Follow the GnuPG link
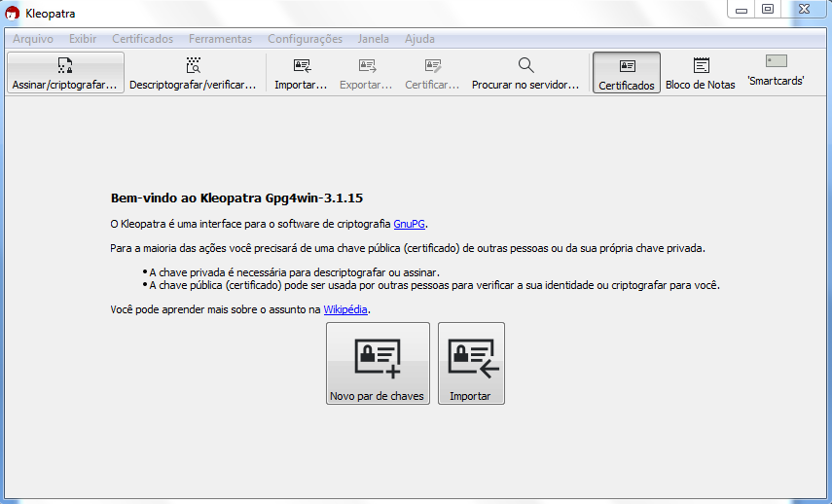The height and width of the screenshot is (504, 832). tap(409, 224)
